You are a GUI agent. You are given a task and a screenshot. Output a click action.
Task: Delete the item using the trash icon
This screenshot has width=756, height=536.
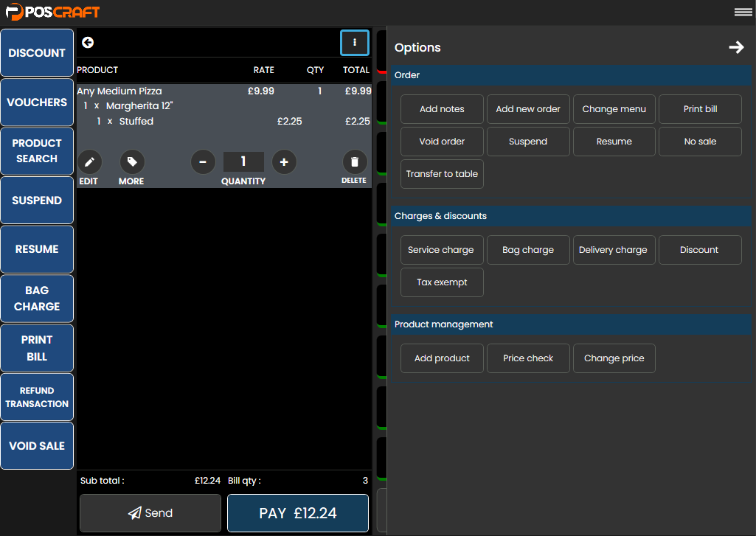point(355,162)
